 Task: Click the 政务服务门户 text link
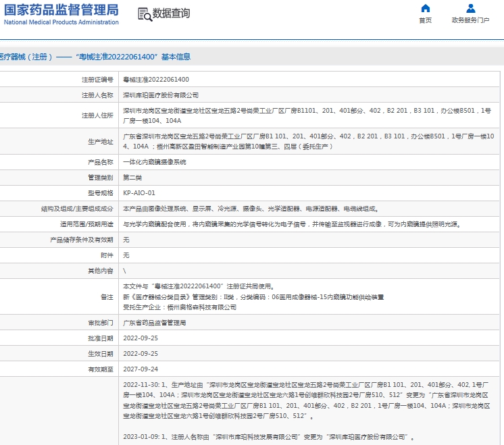coord(471,20)
